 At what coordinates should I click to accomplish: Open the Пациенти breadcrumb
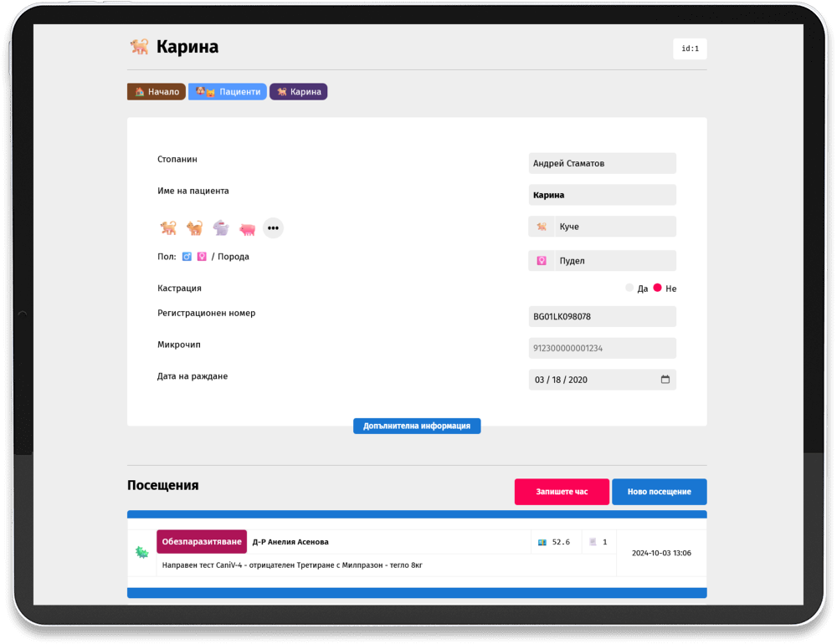pyautogui.click(x=228, y=92)
